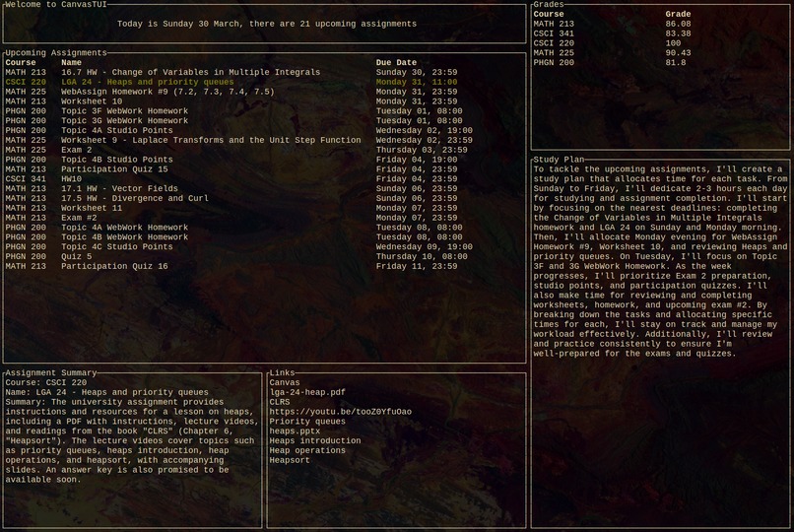The image size is (794, 532).
Task: Click Course: CSCI 220 in Assignment Summary
Action: (46, 382)
